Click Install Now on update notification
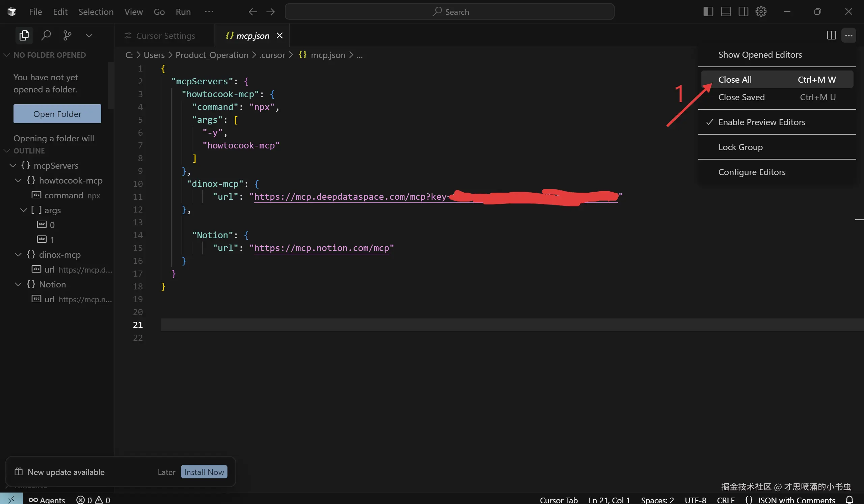The width and height of the screenshot is (864, 504). pos(204,472)
